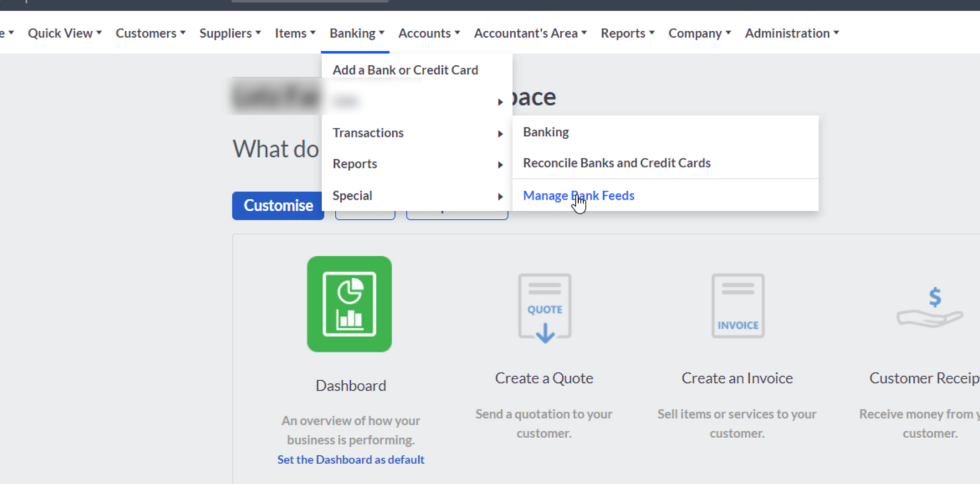Screen dimensions: 980x484
Task: Open the Dashboard via green pie chart icon
Action: point(350,304)
